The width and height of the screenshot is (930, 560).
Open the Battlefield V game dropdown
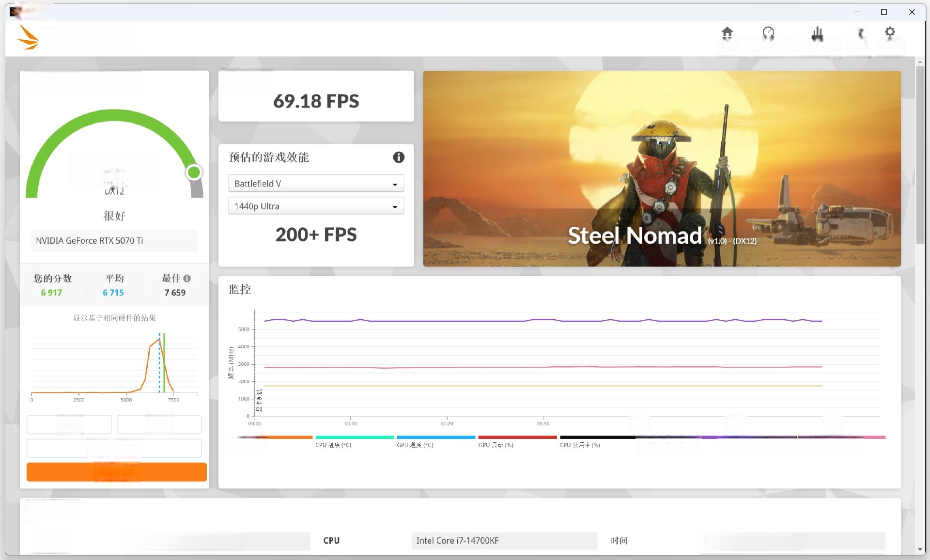tap(316, 184)
